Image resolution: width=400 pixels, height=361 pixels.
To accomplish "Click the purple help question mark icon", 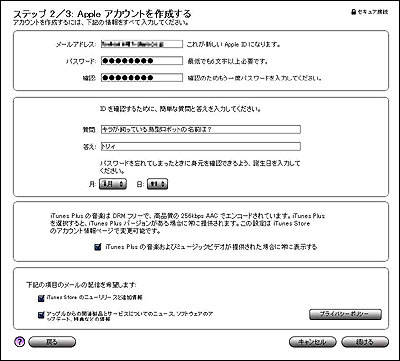I will 20,342.
